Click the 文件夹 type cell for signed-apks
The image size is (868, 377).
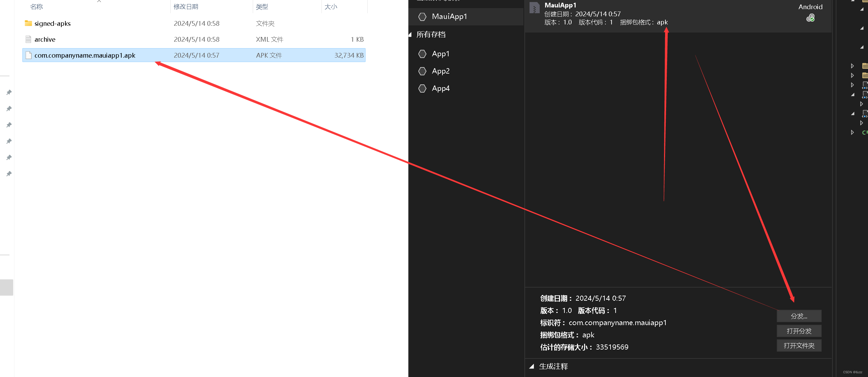tap(265, 23)
